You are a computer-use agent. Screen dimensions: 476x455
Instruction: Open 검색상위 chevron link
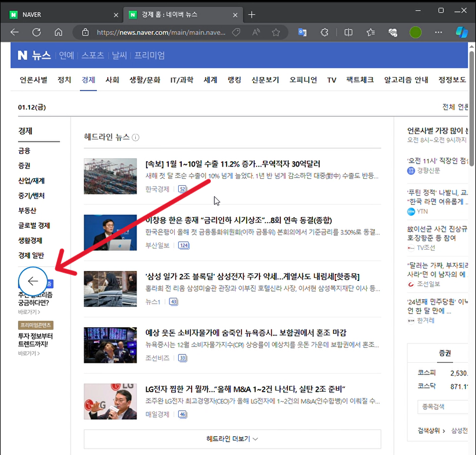point(431,431)
